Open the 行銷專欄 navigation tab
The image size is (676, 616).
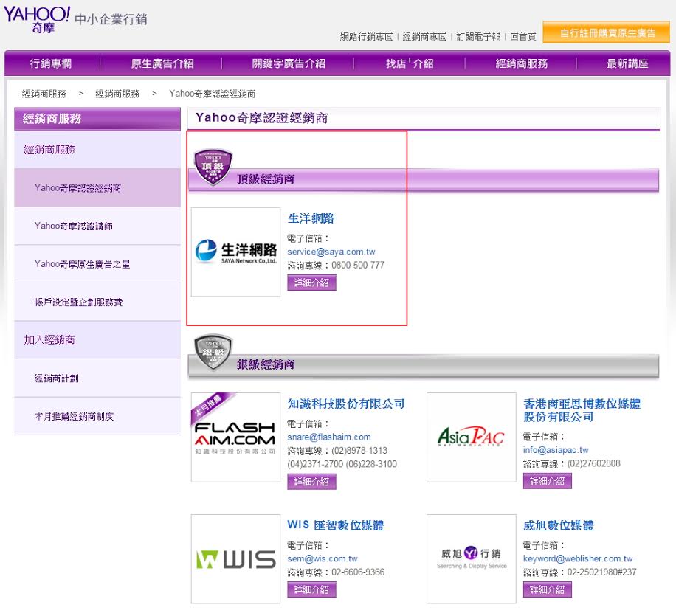click(51, 63)
